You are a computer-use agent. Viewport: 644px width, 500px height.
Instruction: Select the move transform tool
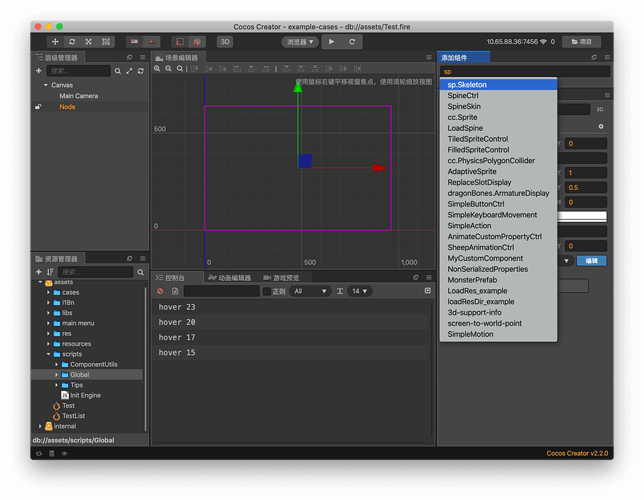54,42
